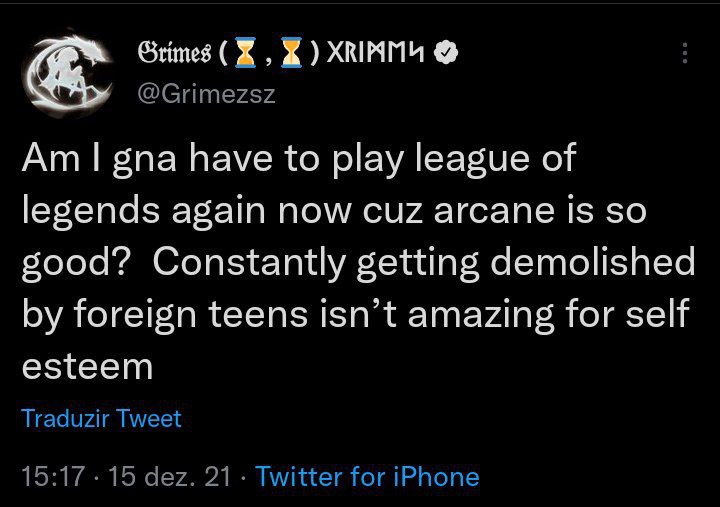Open the @Grimezsz handle

coord(206,94)
